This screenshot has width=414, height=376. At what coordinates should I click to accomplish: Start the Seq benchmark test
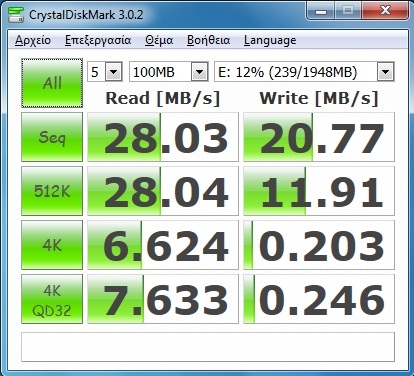coord(52,137)
